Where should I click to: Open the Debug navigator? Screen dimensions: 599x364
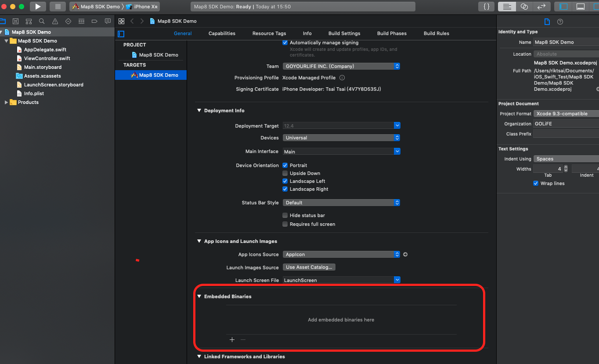[x=81, y=21]
